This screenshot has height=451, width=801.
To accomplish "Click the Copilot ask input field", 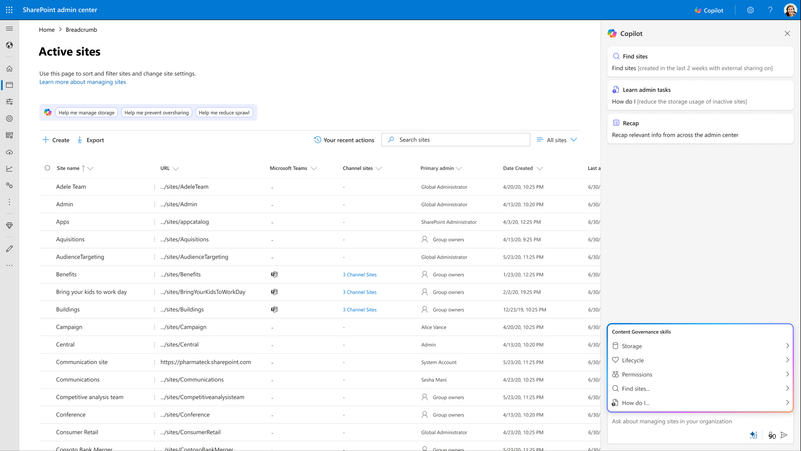I will click(x=700, y=421).
